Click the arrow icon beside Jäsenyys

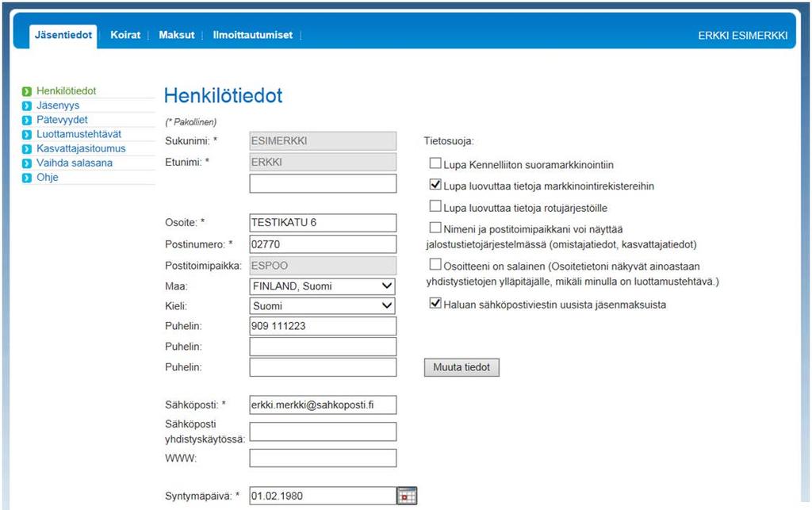coord(27,106)
